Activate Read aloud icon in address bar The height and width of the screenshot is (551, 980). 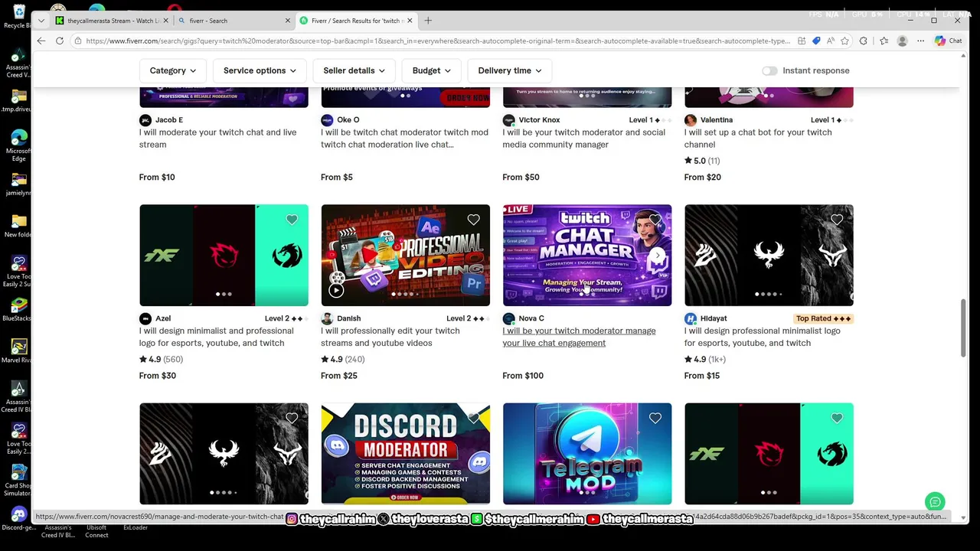click(x=831, y=41)
